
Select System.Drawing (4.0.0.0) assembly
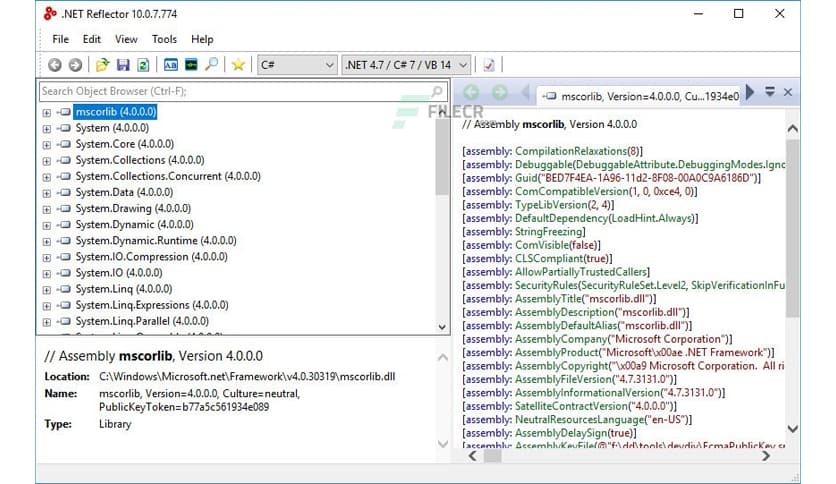(133, 208)
